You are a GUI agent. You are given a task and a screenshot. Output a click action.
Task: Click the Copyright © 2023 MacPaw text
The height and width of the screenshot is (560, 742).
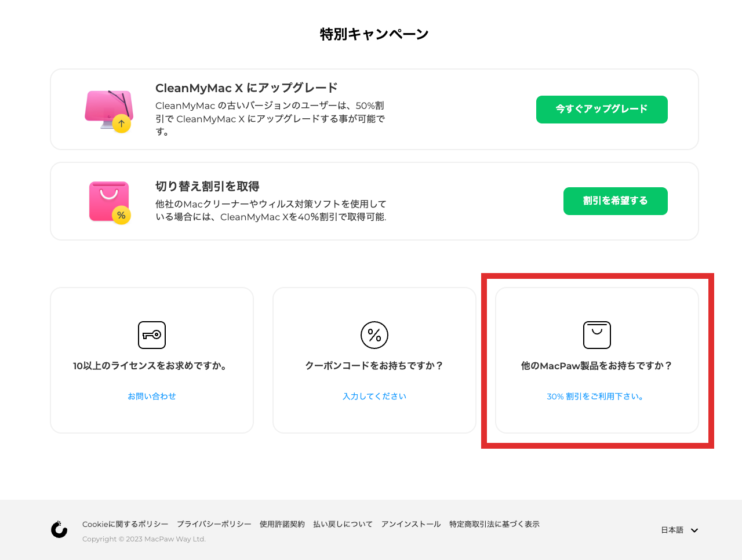(x=144, y=539)
